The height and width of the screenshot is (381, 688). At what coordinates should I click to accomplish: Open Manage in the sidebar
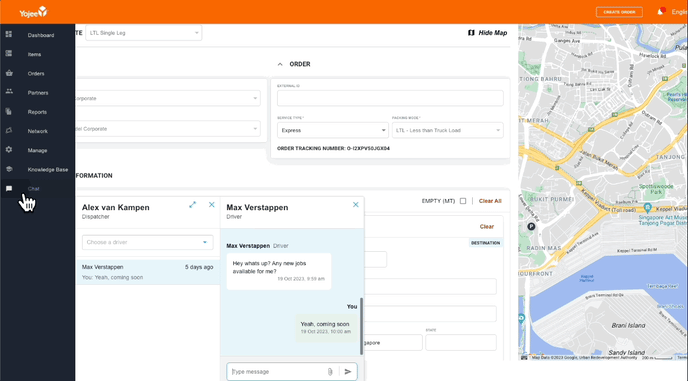tap(37, 151)
